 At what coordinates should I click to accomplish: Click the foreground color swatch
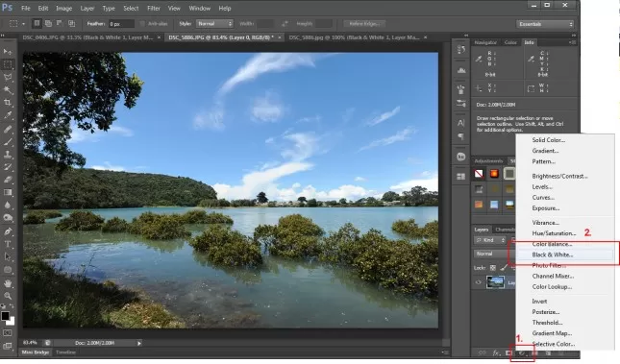[x=5, y=316]
